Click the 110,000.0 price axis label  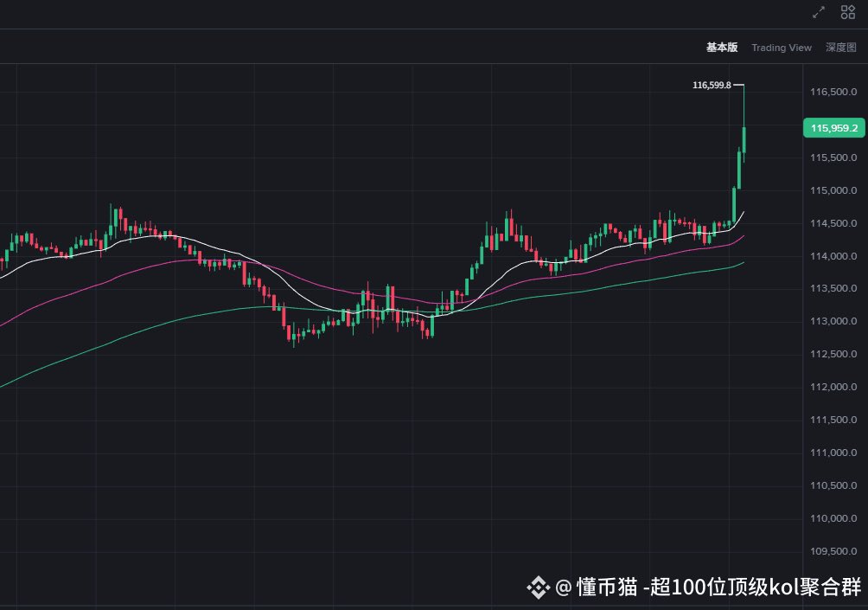(x=833, y=519)
